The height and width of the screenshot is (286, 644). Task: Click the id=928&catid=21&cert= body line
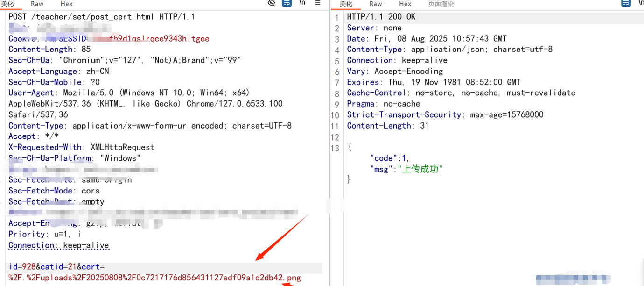(x=57, y=267)
